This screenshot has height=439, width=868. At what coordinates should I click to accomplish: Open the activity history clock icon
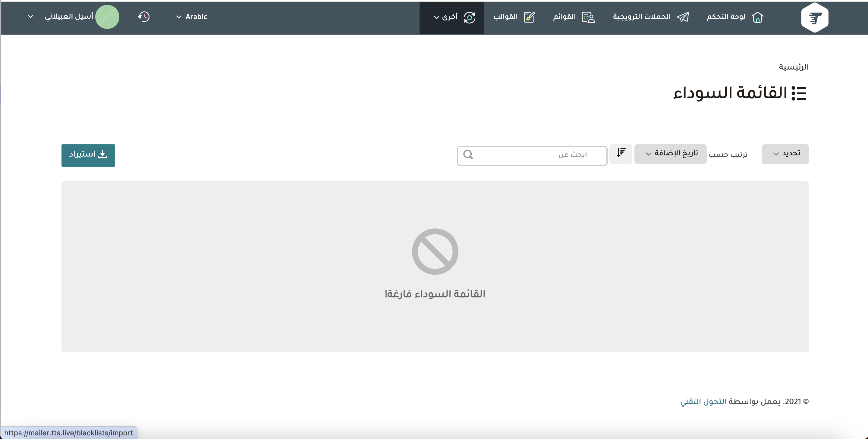(143, 17)
